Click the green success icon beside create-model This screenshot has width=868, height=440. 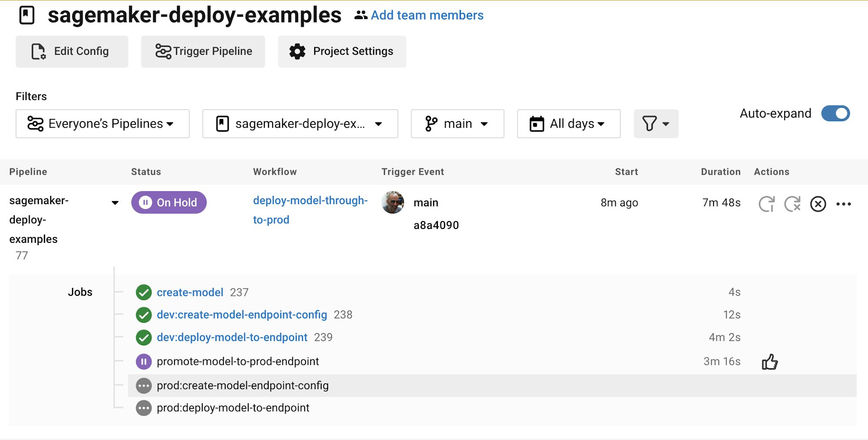(144, 292)
